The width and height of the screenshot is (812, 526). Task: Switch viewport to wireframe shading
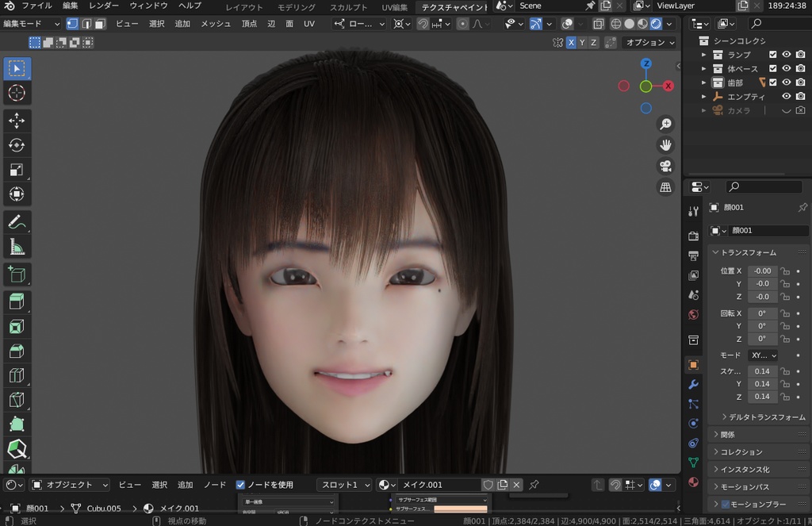(x=615, y=24)
